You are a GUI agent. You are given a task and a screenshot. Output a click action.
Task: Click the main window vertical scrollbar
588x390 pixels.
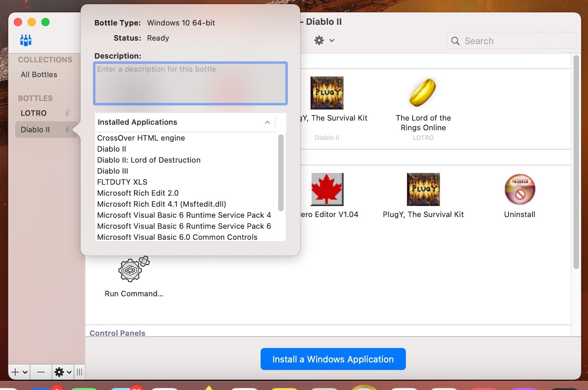click(x=576, y=162)
